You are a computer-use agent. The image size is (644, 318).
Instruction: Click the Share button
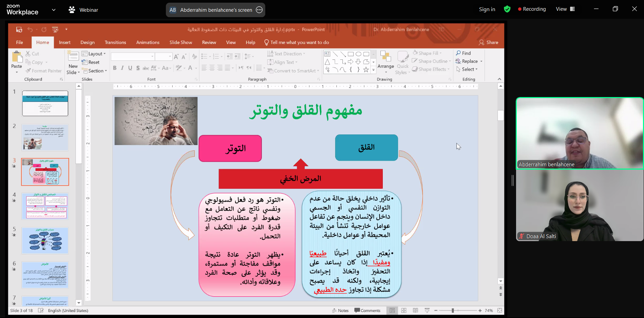click(x=489, y=42)
